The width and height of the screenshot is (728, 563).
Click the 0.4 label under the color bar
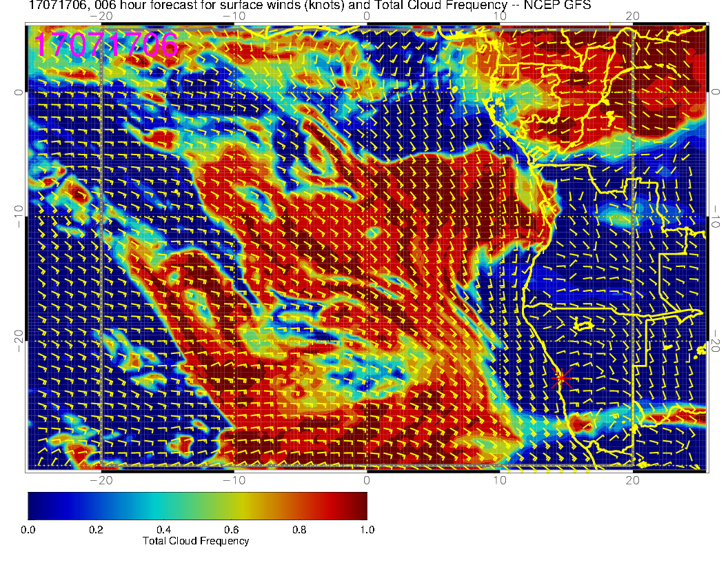[163, 530]
